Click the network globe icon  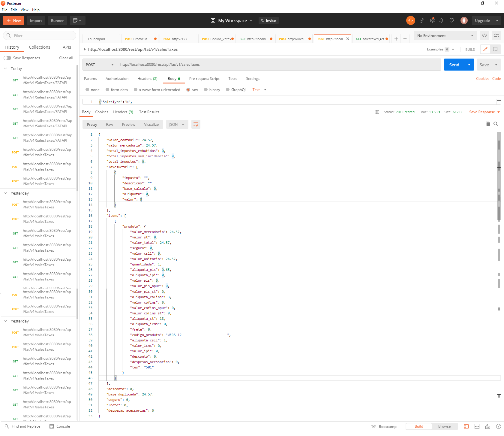click(377, 112)
